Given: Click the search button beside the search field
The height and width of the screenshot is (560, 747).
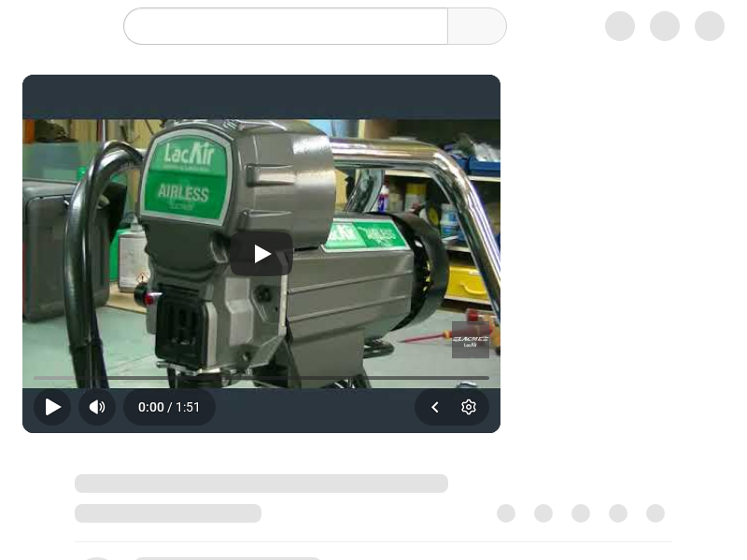Looking at the screenshot, I should tap(477, 26).
